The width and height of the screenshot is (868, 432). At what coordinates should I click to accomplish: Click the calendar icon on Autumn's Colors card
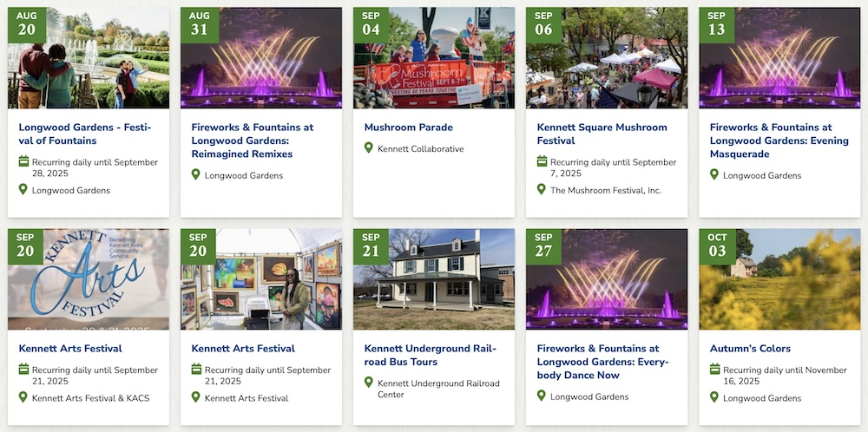pyautogui.click(x=715, y=370)
